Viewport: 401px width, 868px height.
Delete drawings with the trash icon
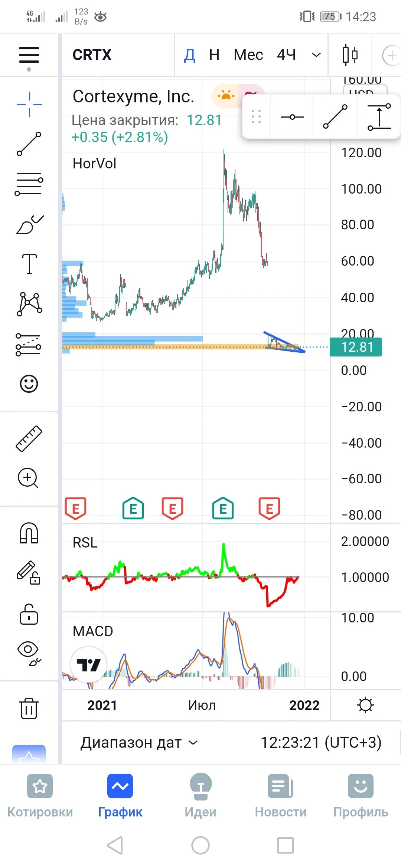[x=29, y=708]
